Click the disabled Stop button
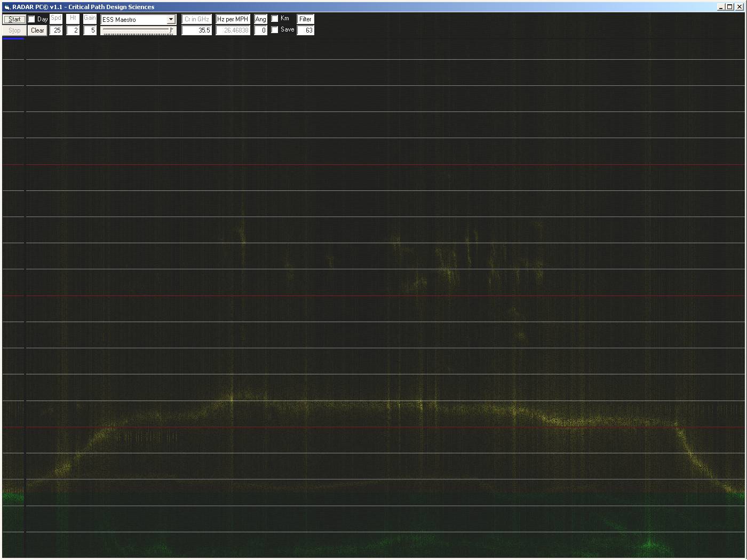747x560 pixels. pos(14,30)
